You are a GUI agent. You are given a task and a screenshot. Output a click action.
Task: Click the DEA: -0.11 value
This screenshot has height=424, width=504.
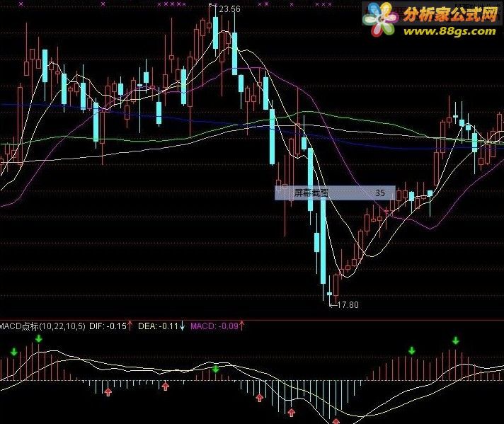158,326
